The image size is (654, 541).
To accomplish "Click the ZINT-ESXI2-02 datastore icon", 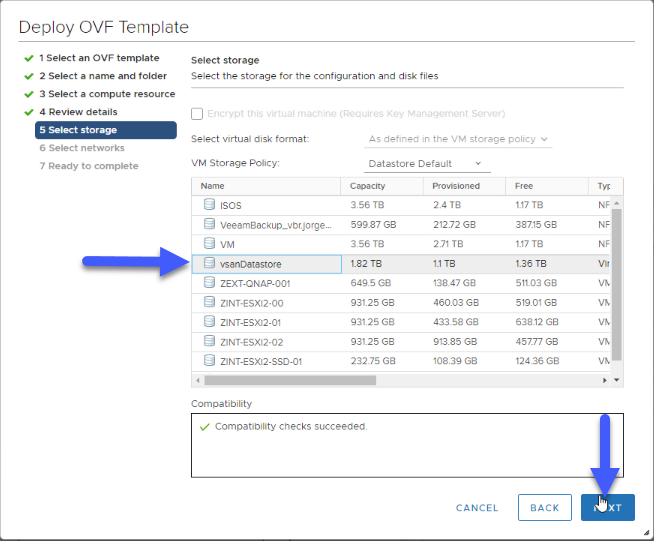I will pos(209,341).
